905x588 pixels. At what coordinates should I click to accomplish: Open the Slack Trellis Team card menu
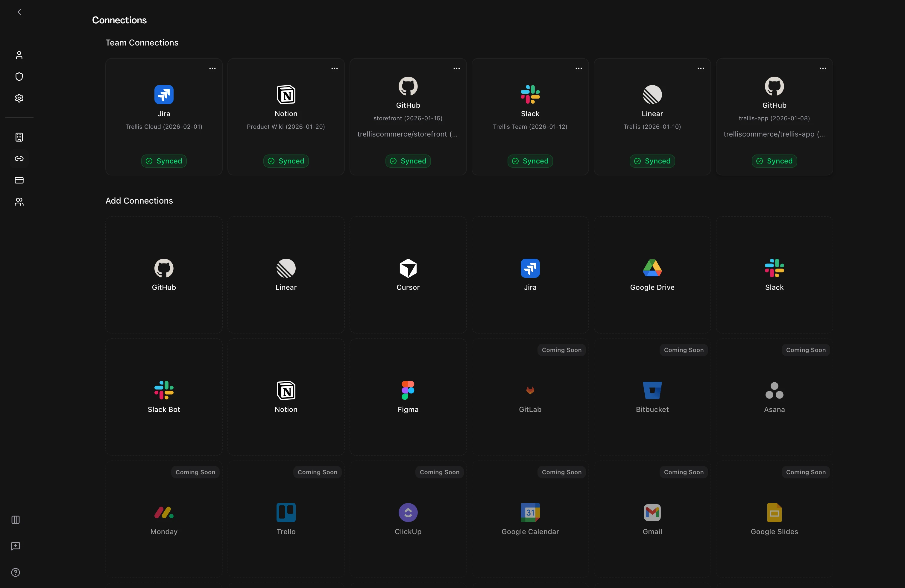578,69
